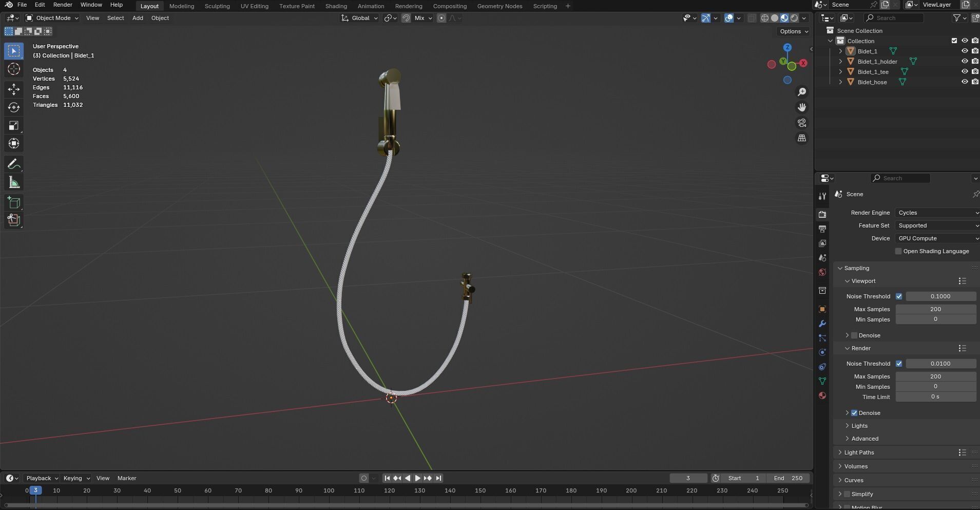Viewport: 980px width, 510px height.
Task: Switch to Modeling workspace tab
Action: [182, 6]
